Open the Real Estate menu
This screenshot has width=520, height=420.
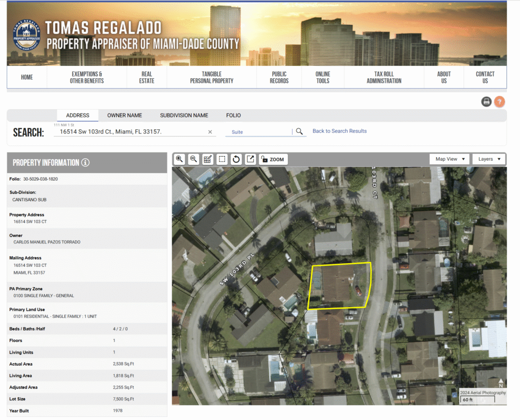(147, 78)
